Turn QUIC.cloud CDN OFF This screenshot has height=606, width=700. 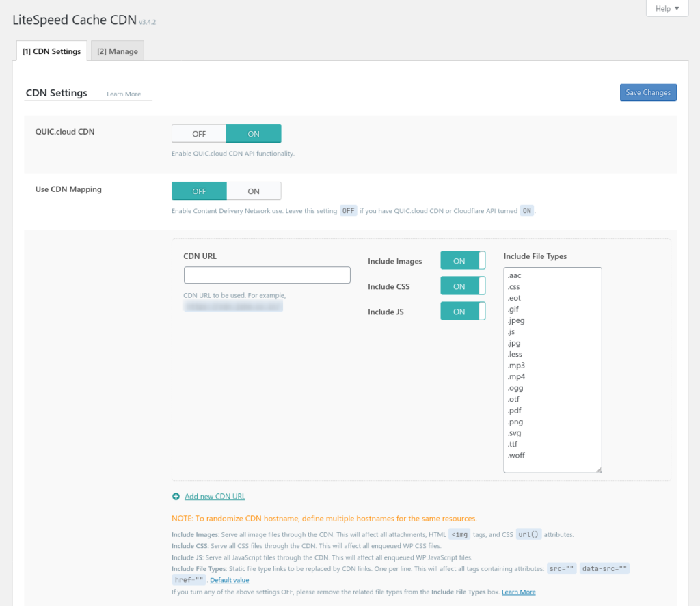[199, 134]
